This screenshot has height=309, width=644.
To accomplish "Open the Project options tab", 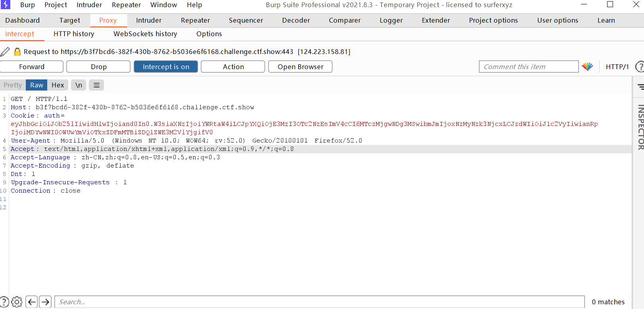I will [493, 20].
